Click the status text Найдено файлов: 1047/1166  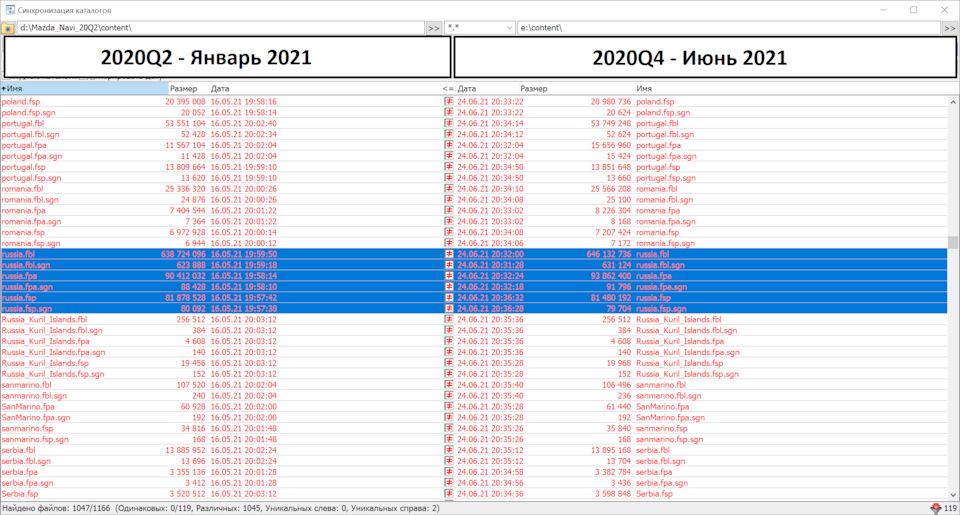pos(56,508)
